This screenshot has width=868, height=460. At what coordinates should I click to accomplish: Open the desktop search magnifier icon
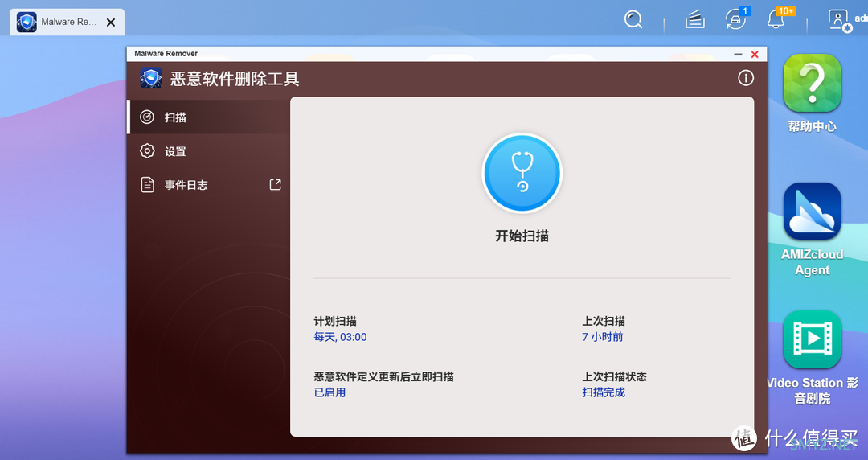[x=633, y=20]
